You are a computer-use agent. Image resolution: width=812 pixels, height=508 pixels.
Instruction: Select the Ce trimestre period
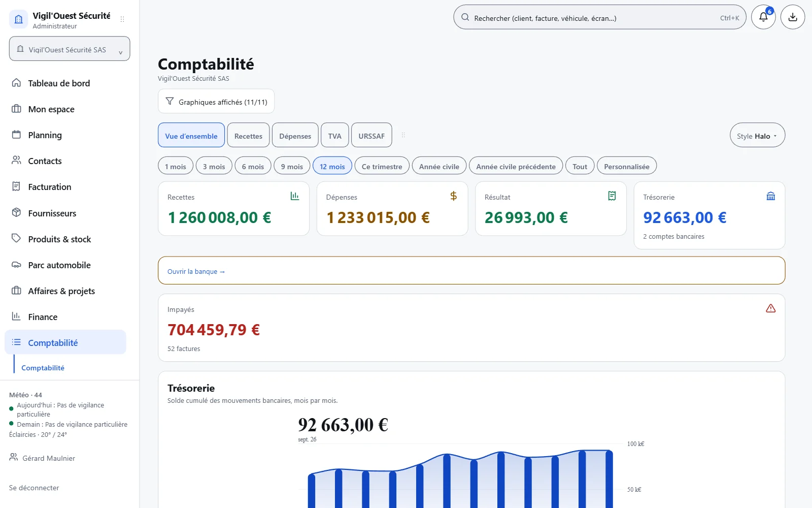382,166
